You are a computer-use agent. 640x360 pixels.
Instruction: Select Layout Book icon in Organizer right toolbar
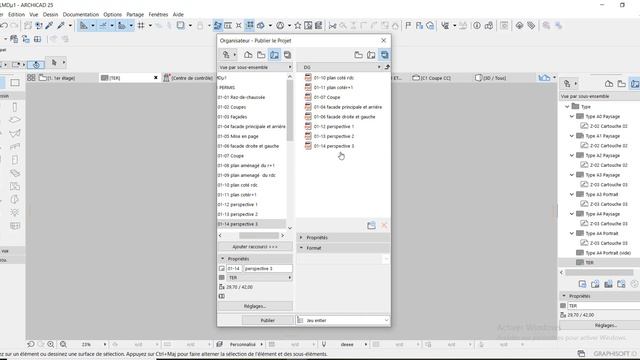(x=371, y=55)
